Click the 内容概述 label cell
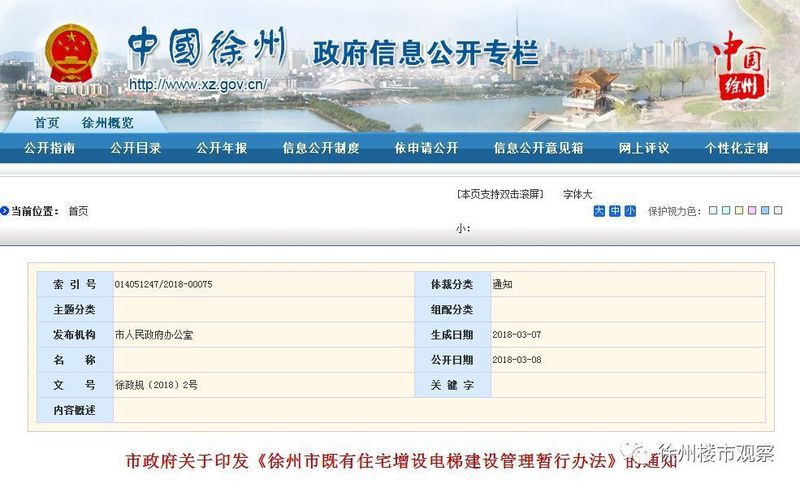Viewport: 800px width, 488px height. [75, 410]
